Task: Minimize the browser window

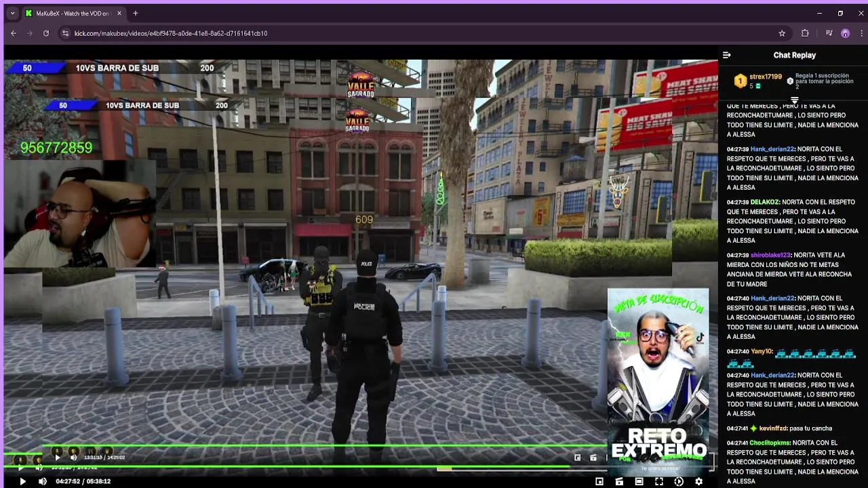Action: tap(819, 13)
